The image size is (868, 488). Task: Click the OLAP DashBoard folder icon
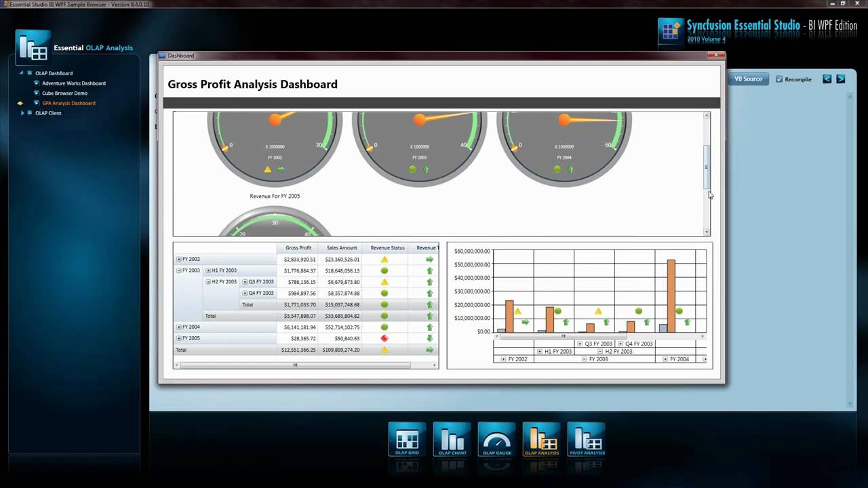(30, 73)
